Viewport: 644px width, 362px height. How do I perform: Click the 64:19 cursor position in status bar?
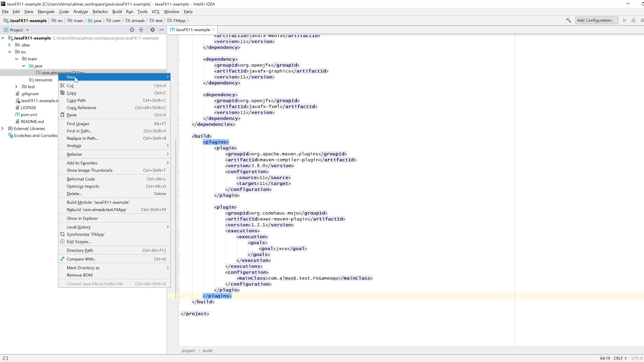(x=605, y=358)
